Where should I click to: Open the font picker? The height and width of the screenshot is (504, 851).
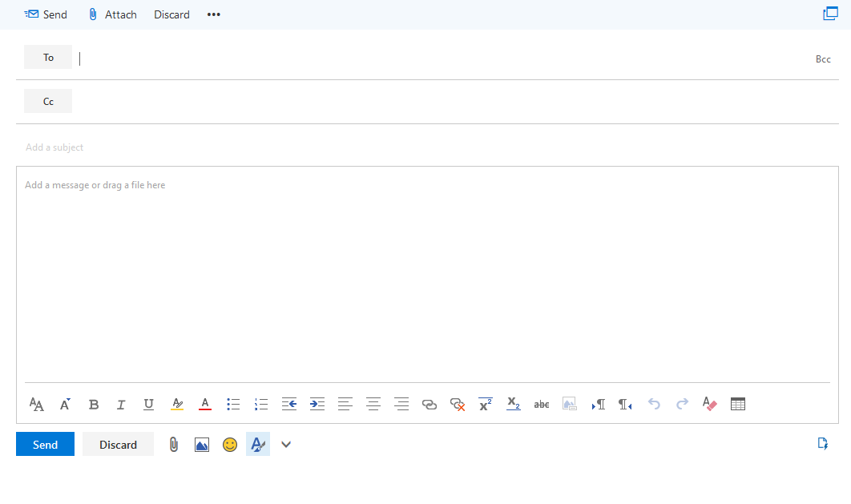click(36, 404)
